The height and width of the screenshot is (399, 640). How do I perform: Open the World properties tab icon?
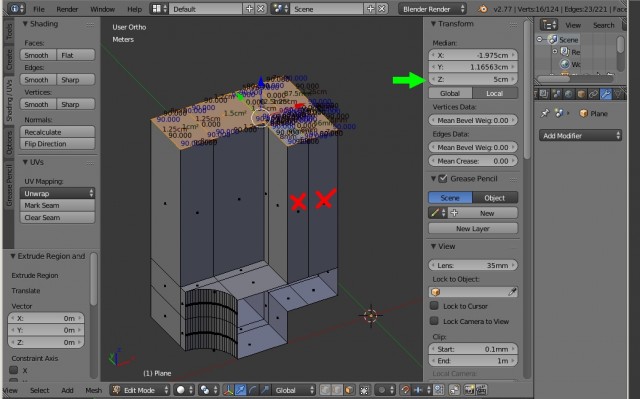569,94
